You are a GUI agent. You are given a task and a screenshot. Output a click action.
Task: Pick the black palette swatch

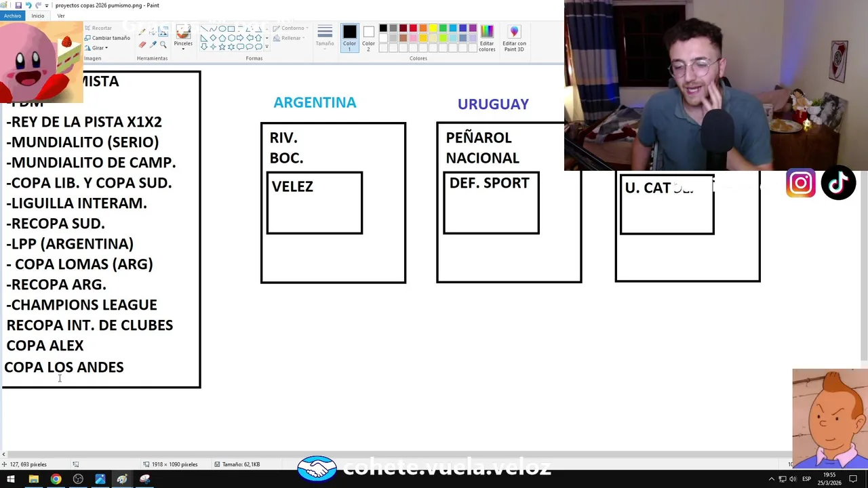click(383, 28)
